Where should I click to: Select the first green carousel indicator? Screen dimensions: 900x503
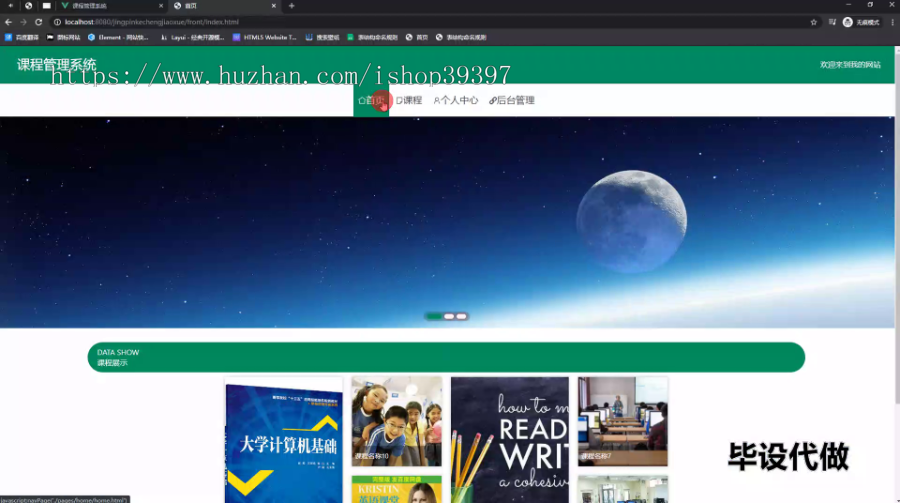pos(434,316)
